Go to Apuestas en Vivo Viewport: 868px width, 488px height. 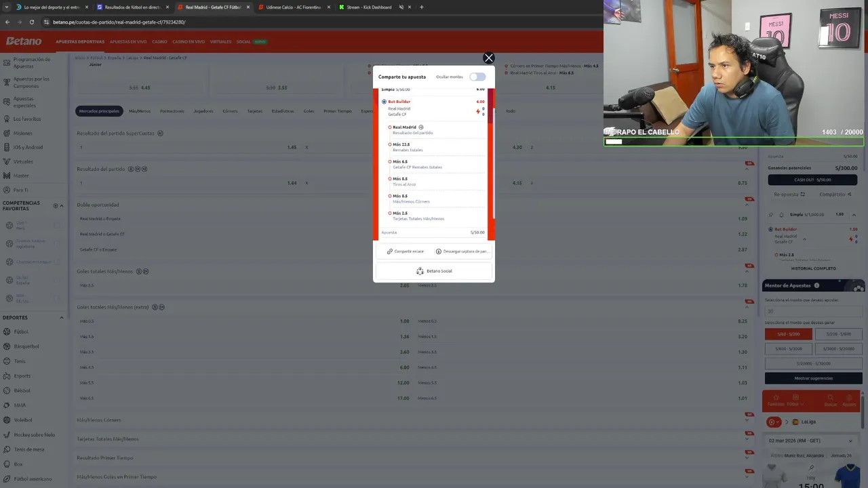click(x=128, y=41)
